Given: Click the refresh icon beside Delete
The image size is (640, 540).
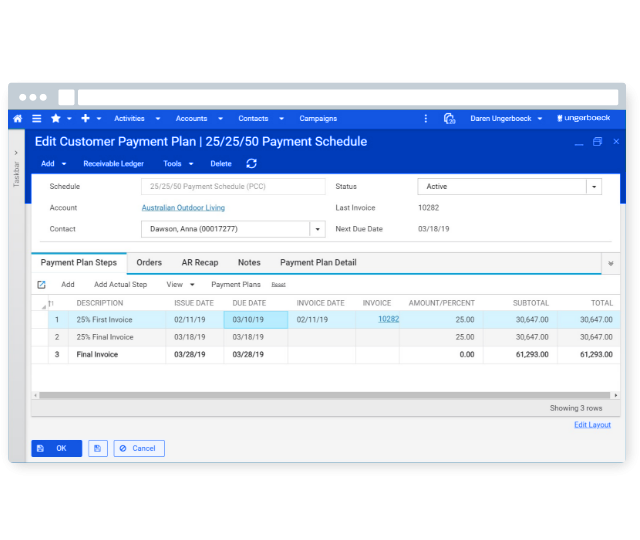Looking at the screenshot, I should [251, 164].
